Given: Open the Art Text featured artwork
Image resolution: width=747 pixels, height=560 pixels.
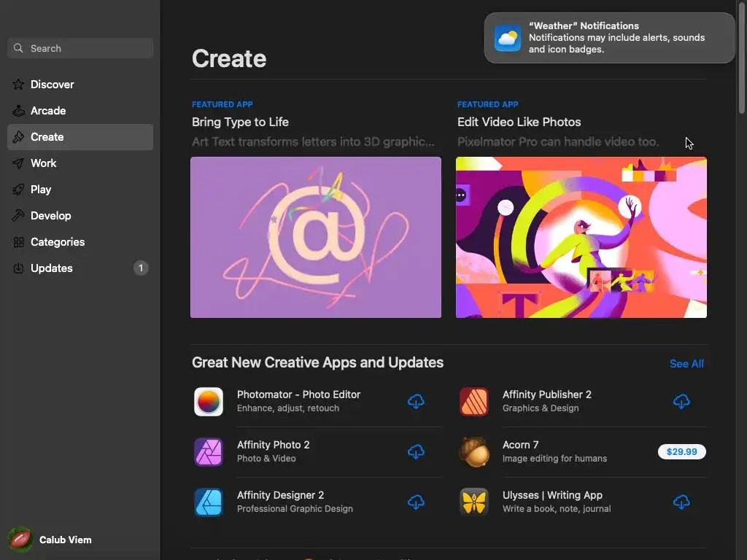Looking at the screenshot, I should [316, 237].
